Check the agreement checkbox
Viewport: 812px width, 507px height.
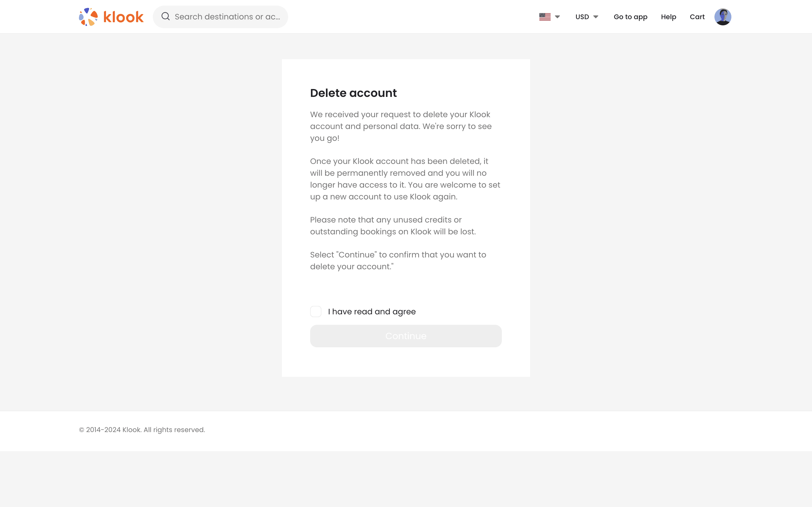click(x=316, y=312)
